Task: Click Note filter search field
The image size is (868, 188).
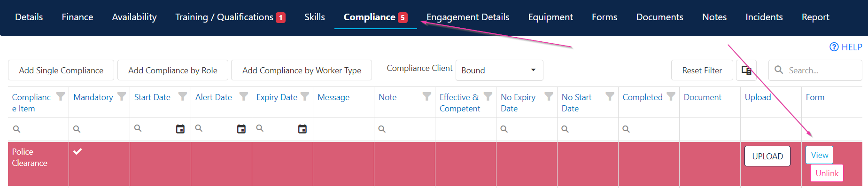Action: [x=405, y=129]
